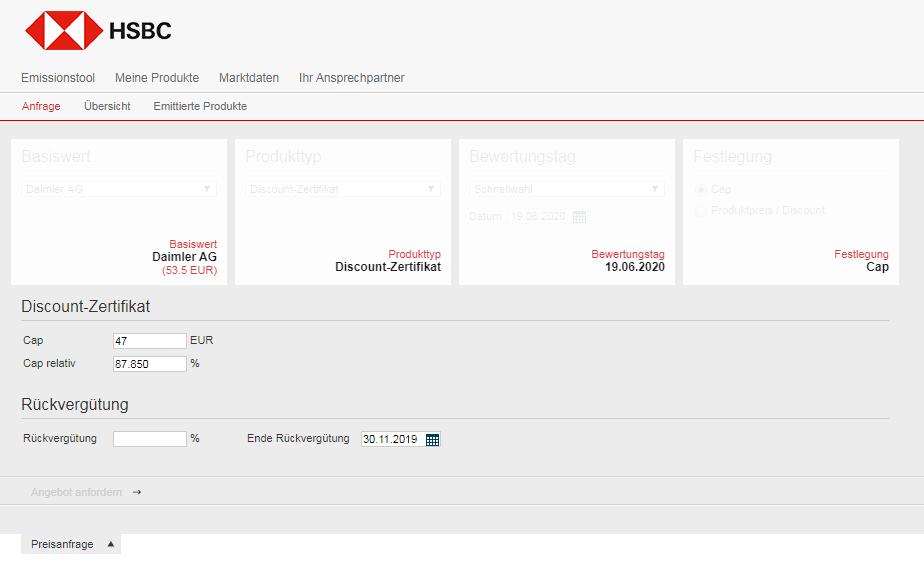Switch to the Anfrage tab
The image size is (924, 570).
41,106
